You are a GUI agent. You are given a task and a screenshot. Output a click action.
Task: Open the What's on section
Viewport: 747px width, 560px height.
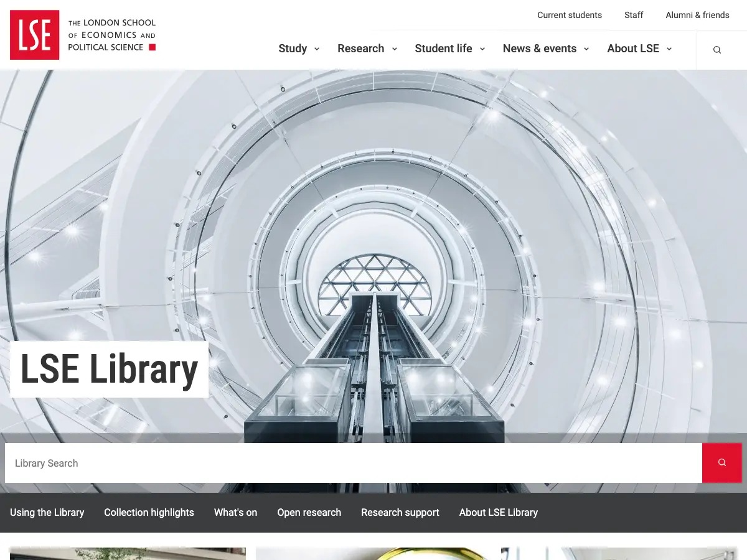(235, 513)
